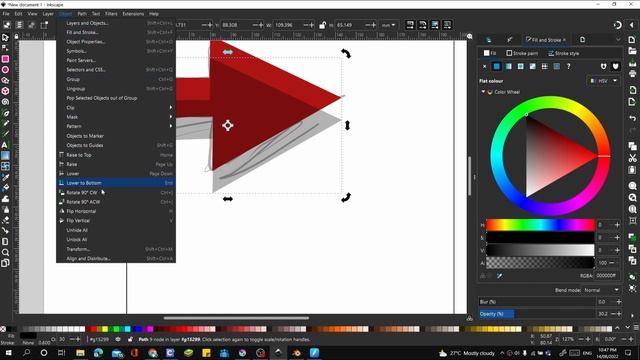
Task: Select the Star and polygon tool
Action: [5, 80]
